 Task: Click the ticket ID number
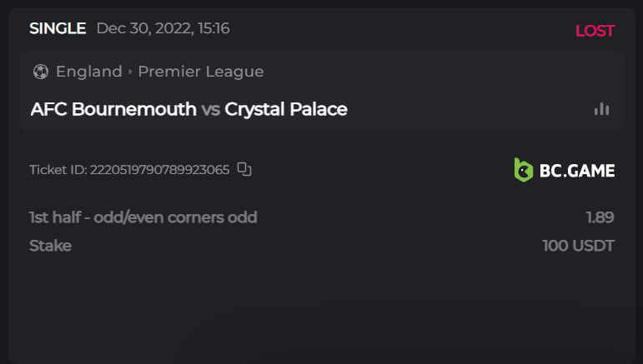(x=160, y=170)
